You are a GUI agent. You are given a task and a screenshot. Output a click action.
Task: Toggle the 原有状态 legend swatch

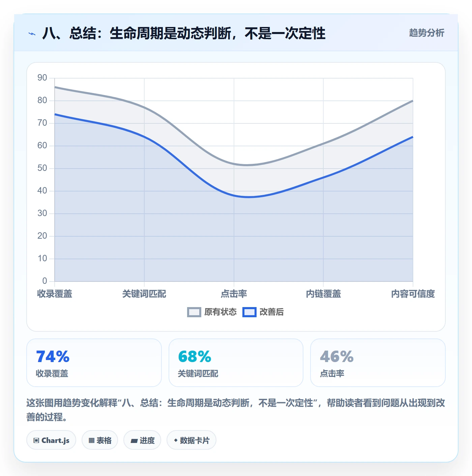(x=194, y=312)
